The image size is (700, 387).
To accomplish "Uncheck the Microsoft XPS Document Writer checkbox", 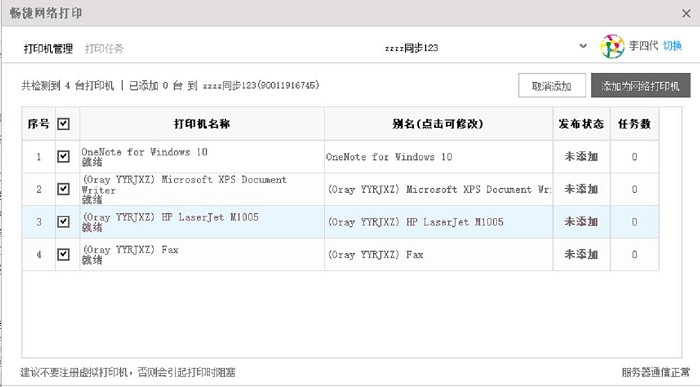I will 63,189.
